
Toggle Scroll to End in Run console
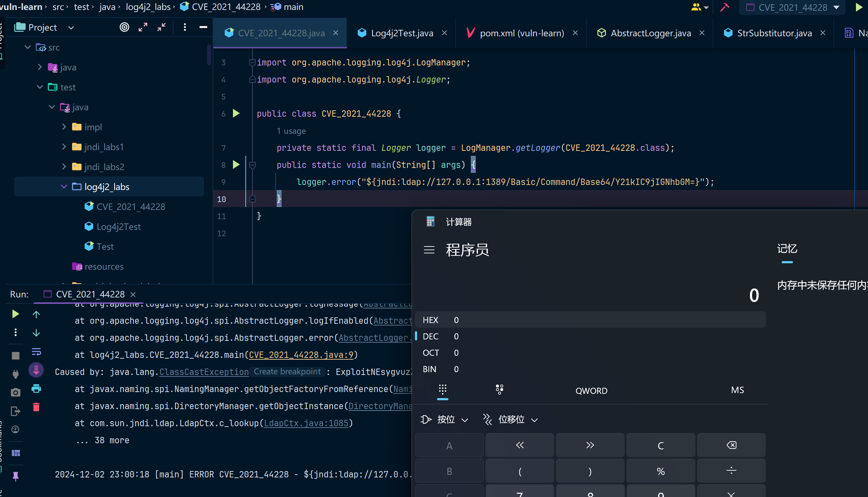(36, 370)
